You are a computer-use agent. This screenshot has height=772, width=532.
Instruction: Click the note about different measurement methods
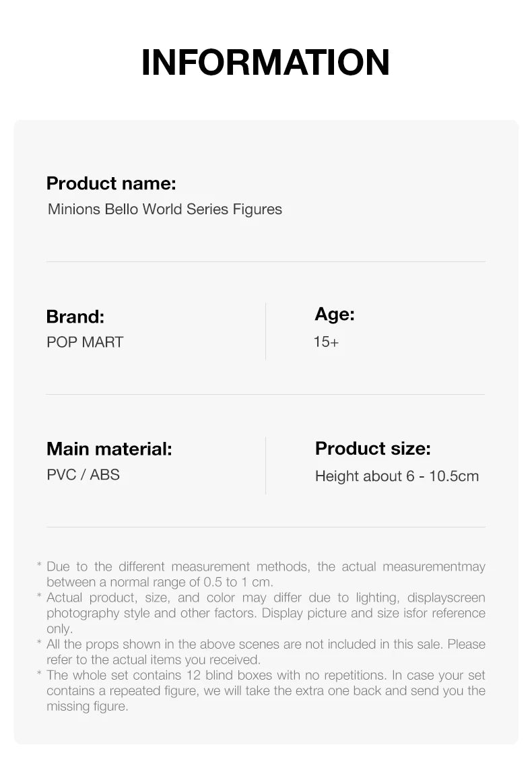tap(265, 574)
